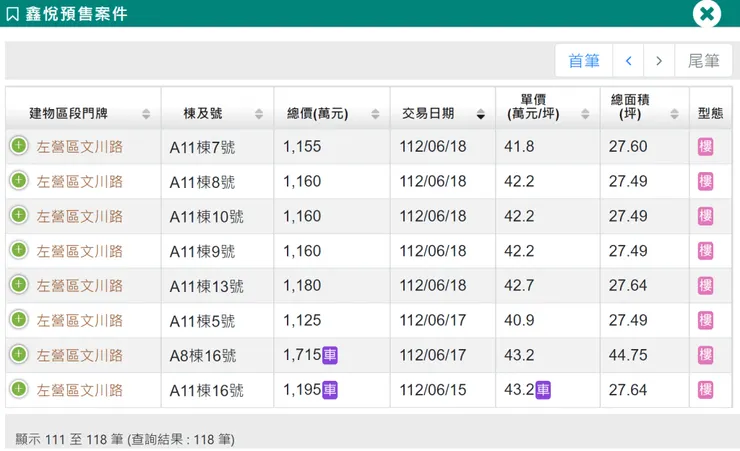Open 左營區文川路 link for A11棟7號
The image size is (740, 451).
(x=80, y=147)
